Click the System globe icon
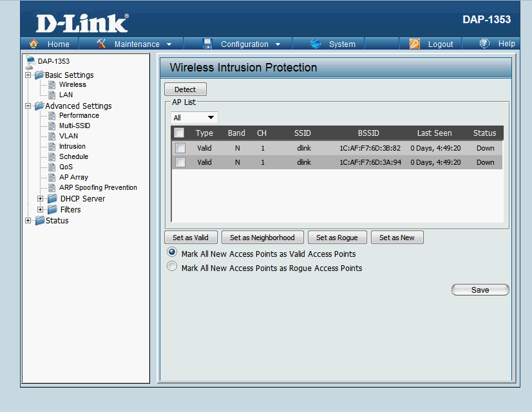Image resolution: width=532 pixels, height=412 pixels. [x=316, y=44]
